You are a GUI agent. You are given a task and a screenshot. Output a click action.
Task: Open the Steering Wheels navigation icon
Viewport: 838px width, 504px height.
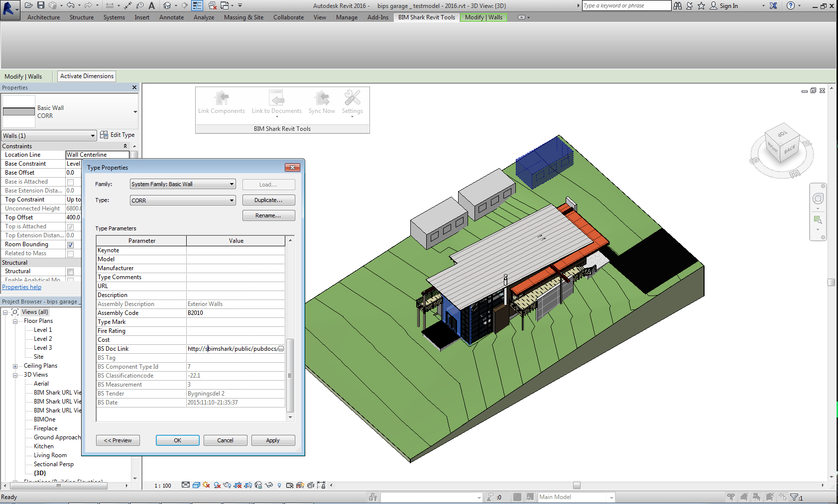coord(818,199)
